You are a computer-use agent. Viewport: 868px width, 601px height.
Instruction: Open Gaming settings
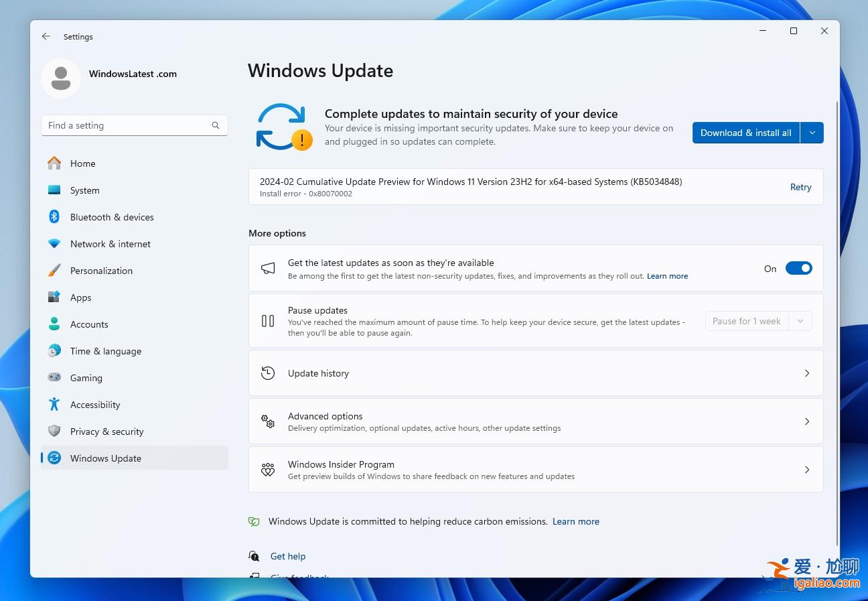(86, 378)
